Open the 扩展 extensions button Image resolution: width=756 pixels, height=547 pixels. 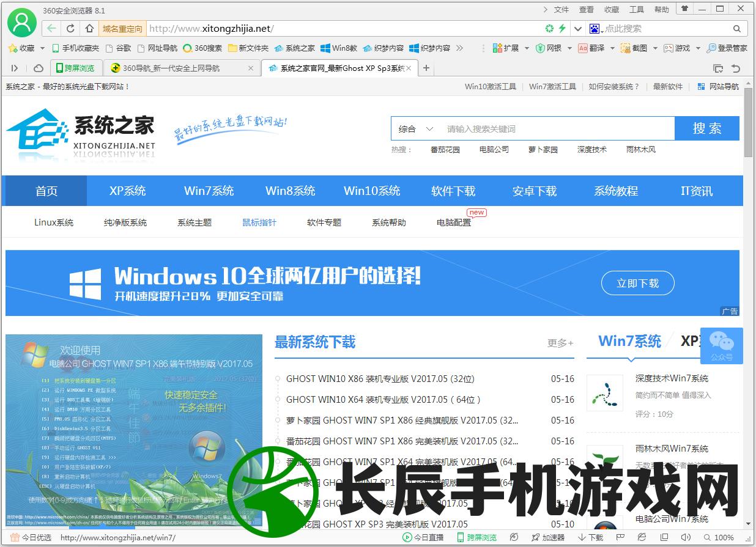tap(506, 48)
